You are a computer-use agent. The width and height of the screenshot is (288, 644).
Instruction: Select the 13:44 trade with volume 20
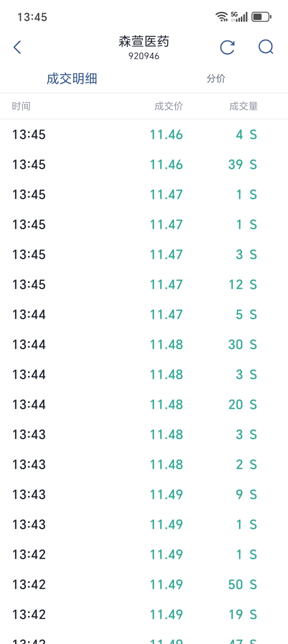144,404
